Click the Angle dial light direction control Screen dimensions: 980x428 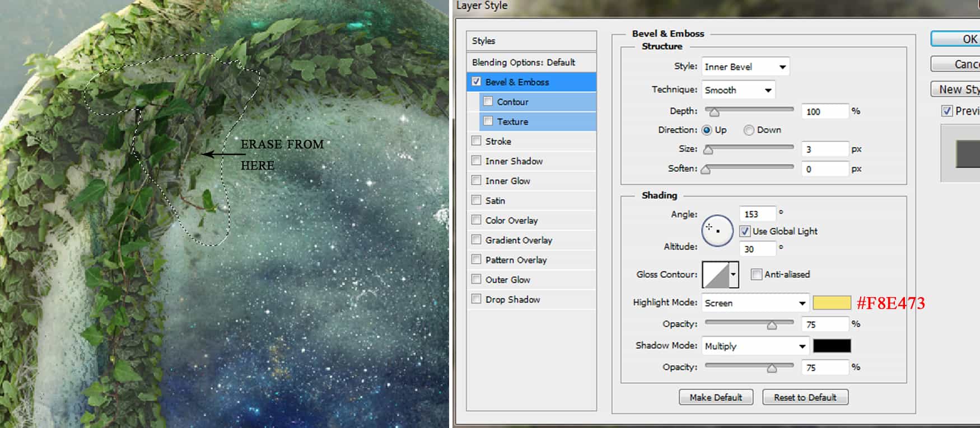(x=717, y=230)
